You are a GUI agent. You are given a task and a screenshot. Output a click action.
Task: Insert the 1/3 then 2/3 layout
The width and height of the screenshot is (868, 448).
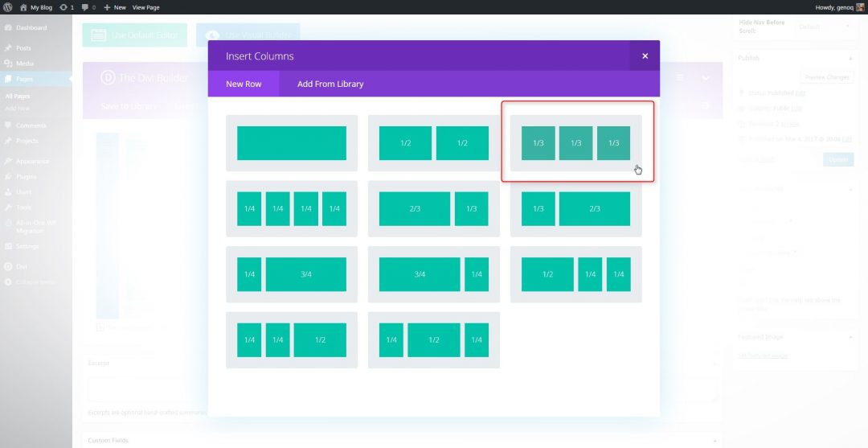(575, 209)
